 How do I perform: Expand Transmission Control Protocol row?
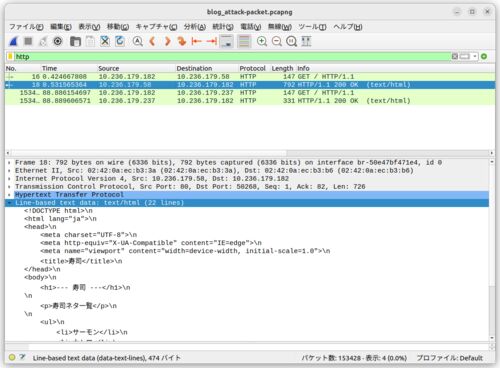click(9, 187)
